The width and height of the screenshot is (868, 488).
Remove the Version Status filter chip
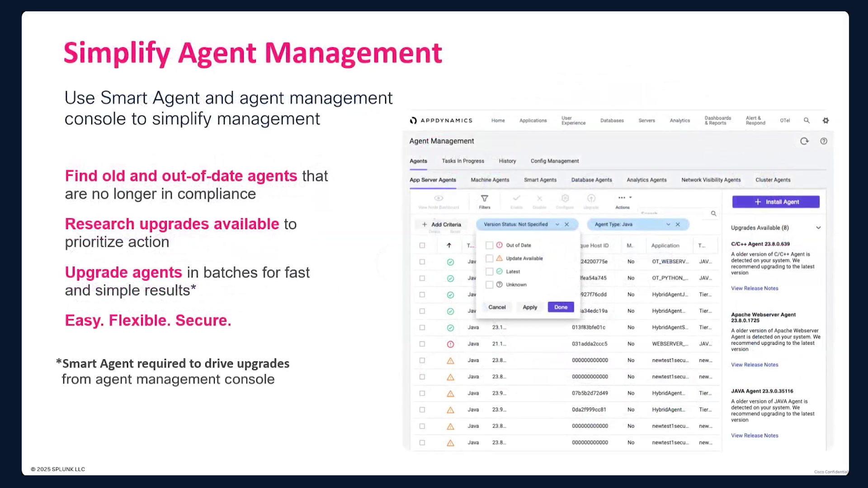coord(567,225)
